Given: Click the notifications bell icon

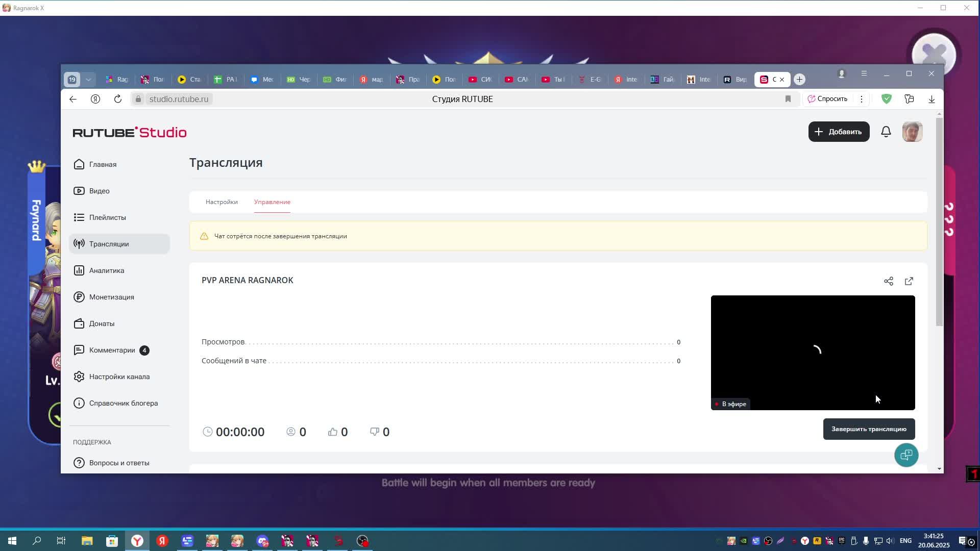Looking at the screenshot, I should 886,132.
